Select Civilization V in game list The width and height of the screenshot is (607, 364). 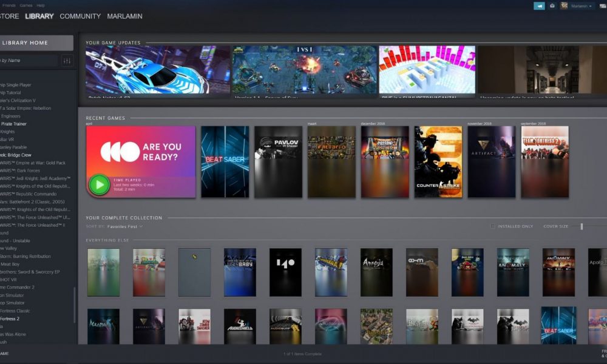[18, 101]
